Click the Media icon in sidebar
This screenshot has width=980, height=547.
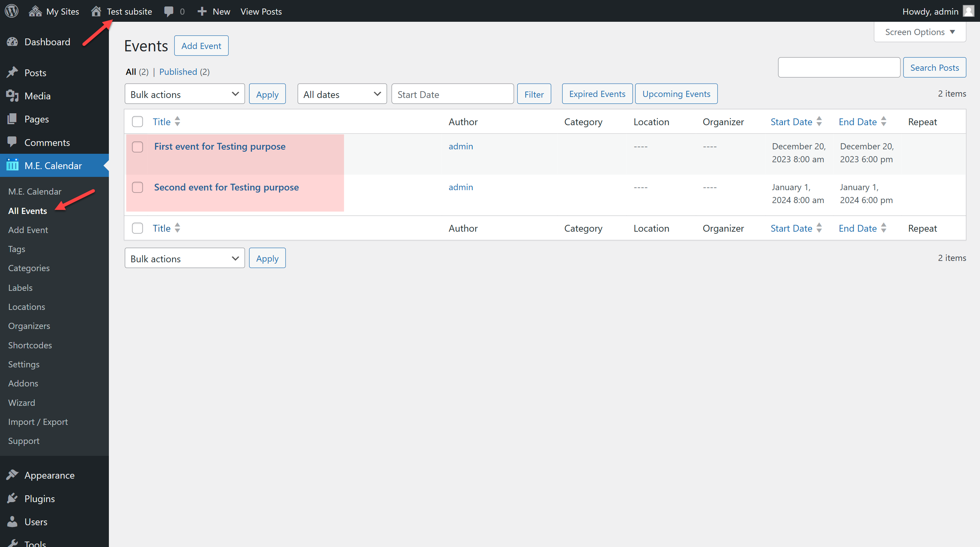click(13, 96)
